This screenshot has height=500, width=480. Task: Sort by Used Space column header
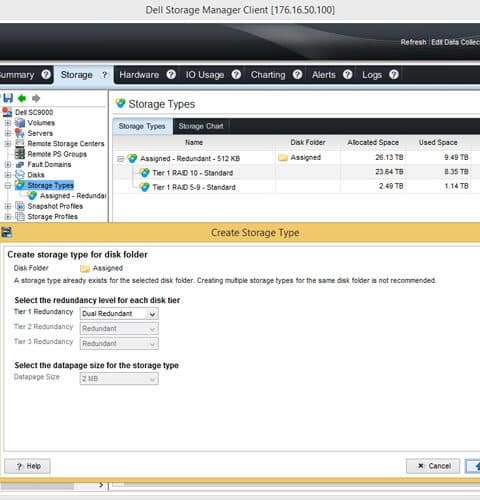coord(438,142)
